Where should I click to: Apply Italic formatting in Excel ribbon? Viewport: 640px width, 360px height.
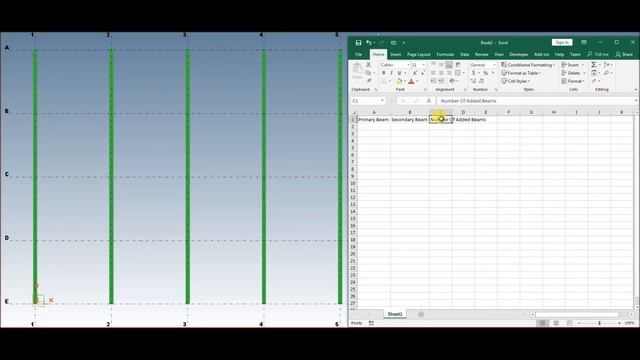click(x=392, y=73)
